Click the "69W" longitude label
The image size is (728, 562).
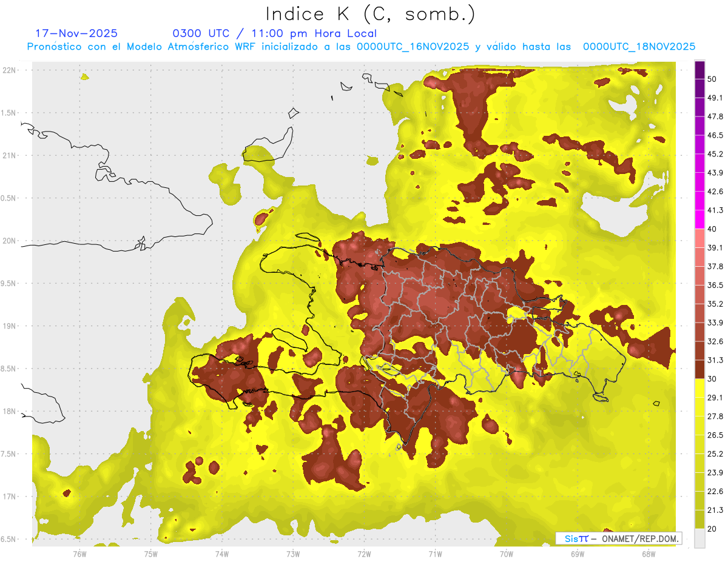pyautogui.click(x=578, y=554)
